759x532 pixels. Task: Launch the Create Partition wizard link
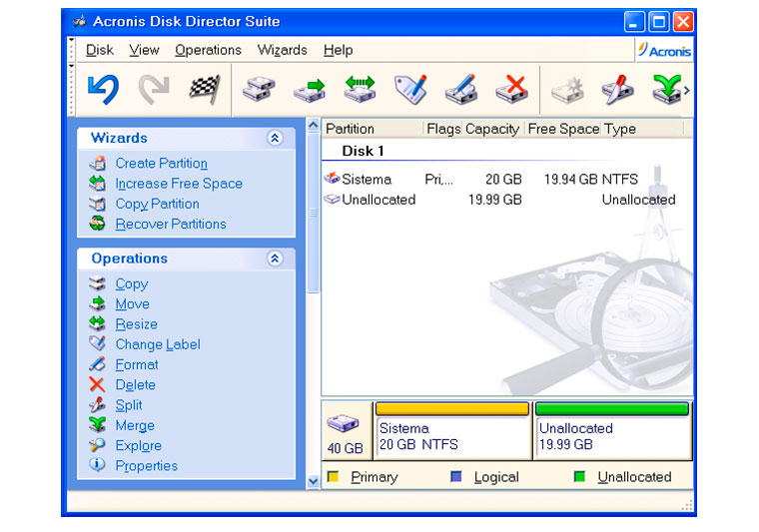pyautogui.click(x=161, y=164)
